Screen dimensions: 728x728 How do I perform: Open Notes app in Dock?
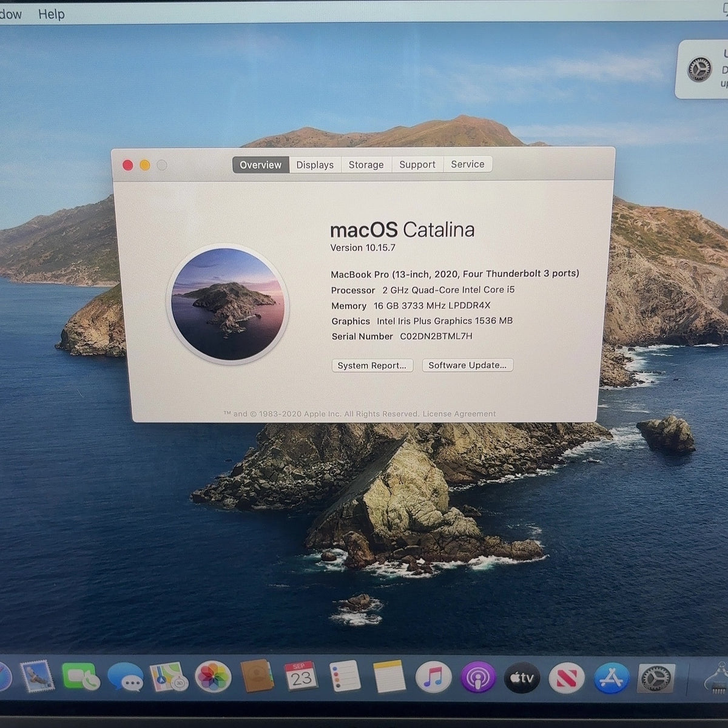389,677
